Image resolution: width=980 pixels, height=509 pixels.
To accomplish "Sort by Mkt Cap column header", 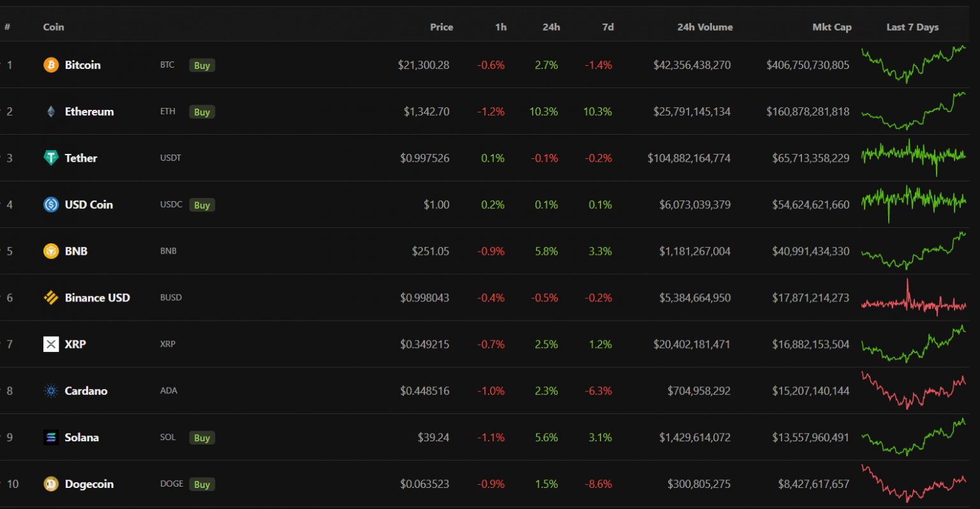I will 832,27.
